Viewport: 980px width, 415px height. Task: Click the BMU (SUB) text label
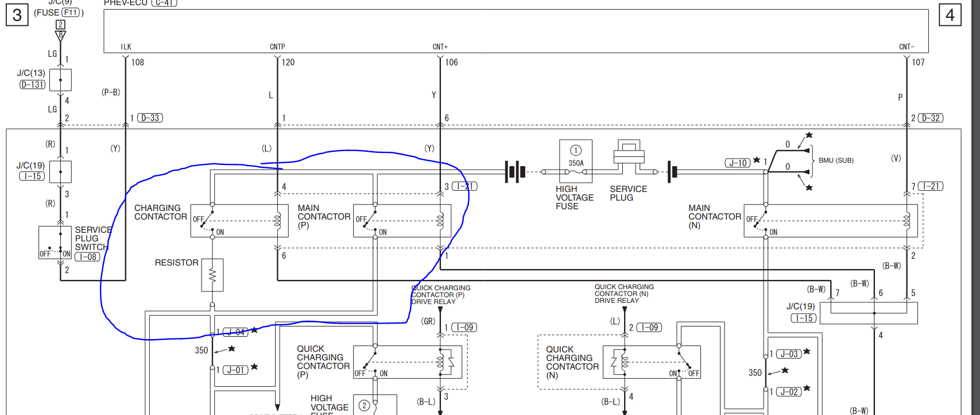(x=836, y=160)
